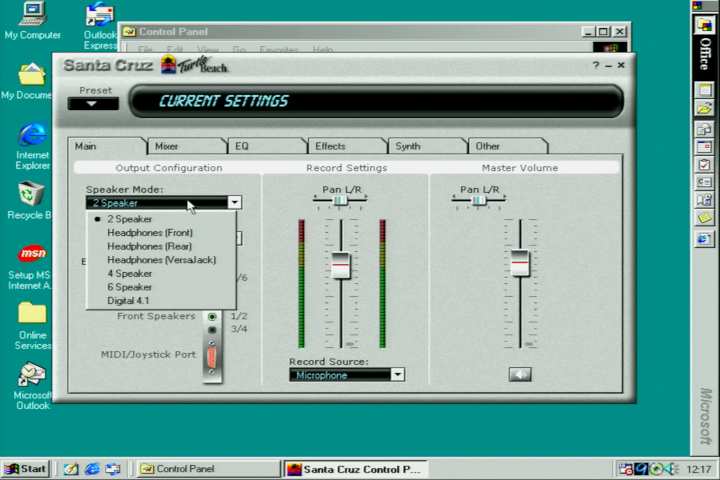The image size is (720, 480).
Task: Select 4 Speaker mode
Action: (161, 274)
